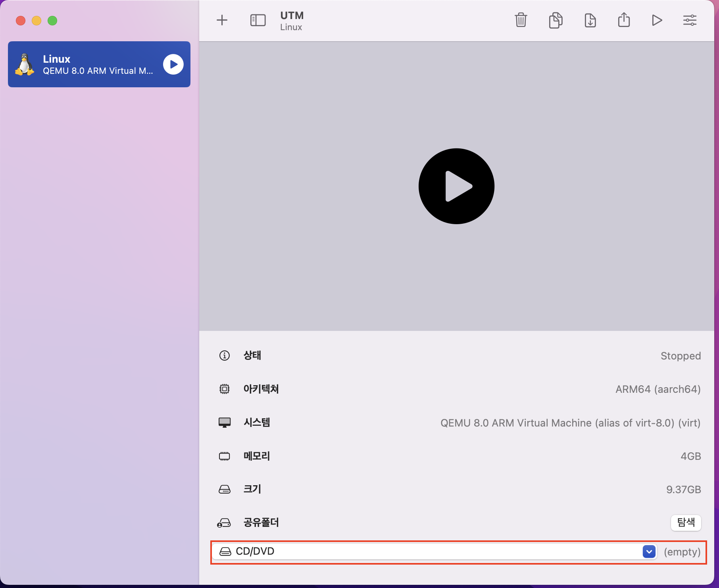Click the 메모리 label
719x588 pixels.
[x=257, y=456]
